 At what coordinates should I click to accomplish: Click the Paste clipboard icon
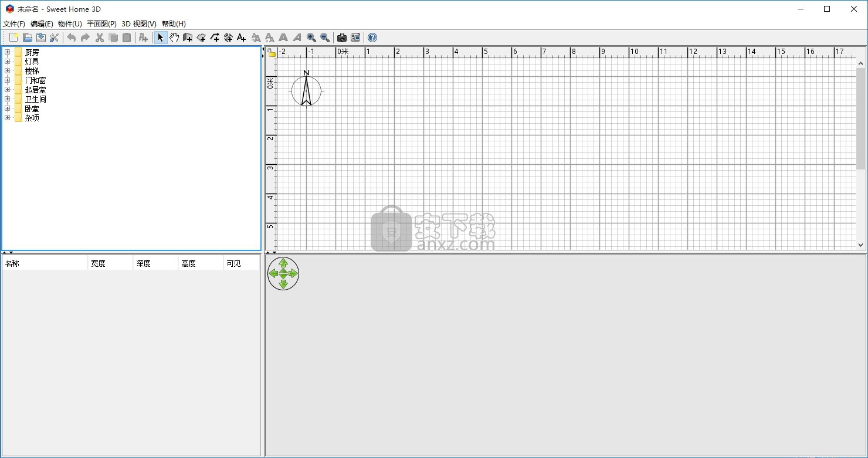(126, 38)
